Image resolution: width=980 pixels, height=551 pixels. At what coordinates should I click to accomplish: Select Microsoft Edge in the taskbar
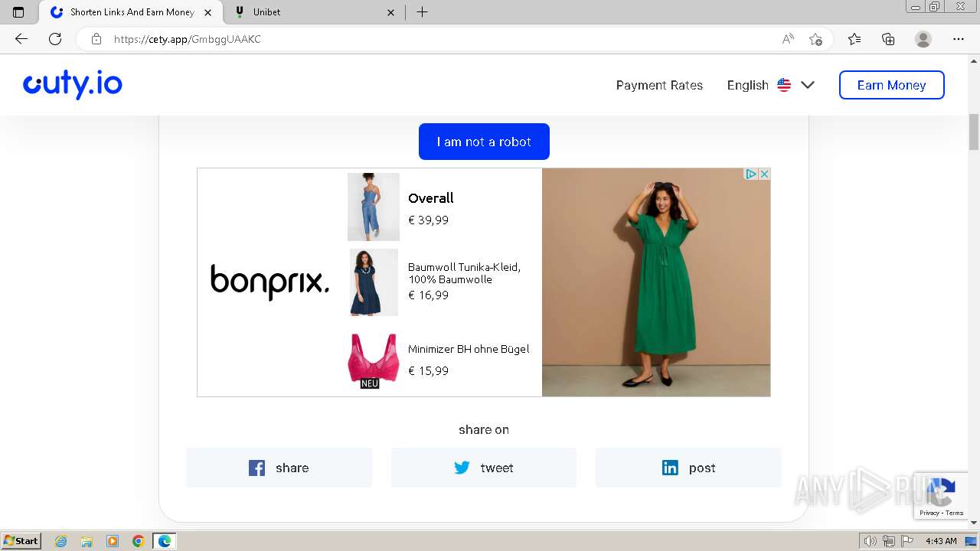coord(165,541)
